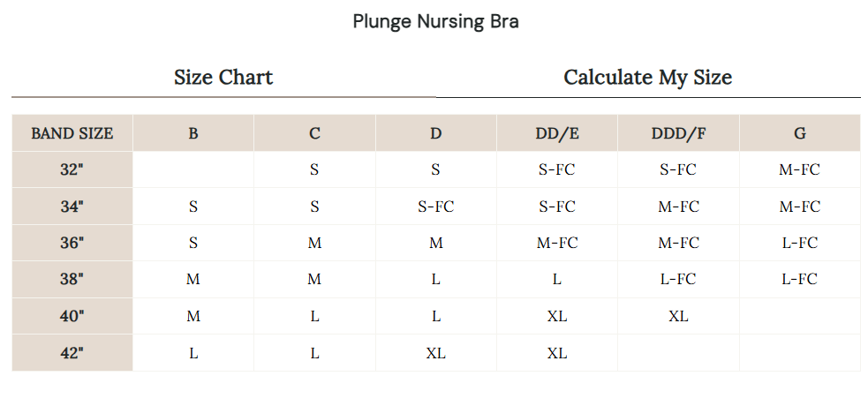Select the BAND SIZE column header
Viewport: 868px width, 406px height.
coord(72,134)
